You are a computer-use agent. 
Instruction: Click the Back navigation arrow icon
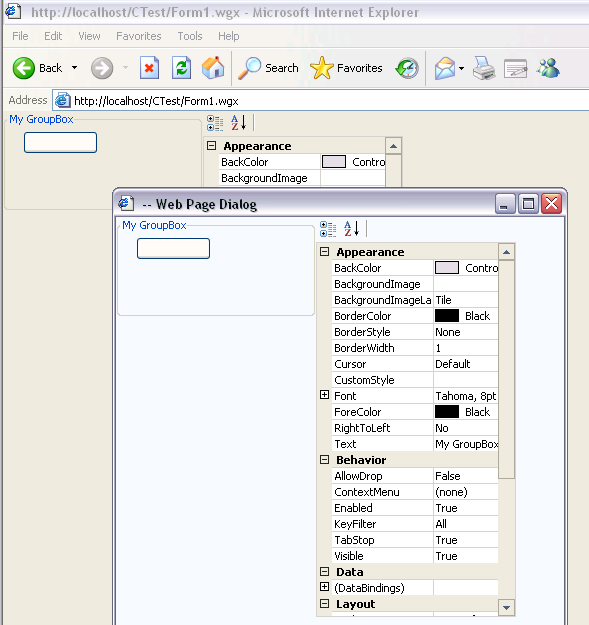tap(24, 68)
